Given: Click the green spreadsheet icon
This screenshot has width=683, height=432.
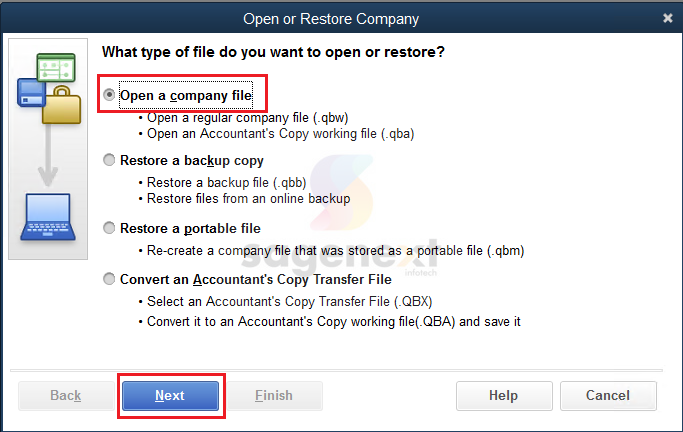Looking at the screenshot, I should click(x=56, y=67).
